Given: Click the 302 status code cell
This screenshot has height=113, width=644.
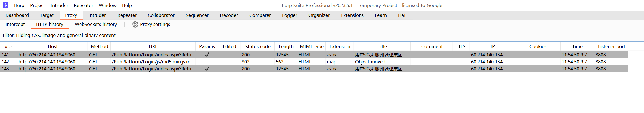Looking at the screenshot, I should pos(246,62).
